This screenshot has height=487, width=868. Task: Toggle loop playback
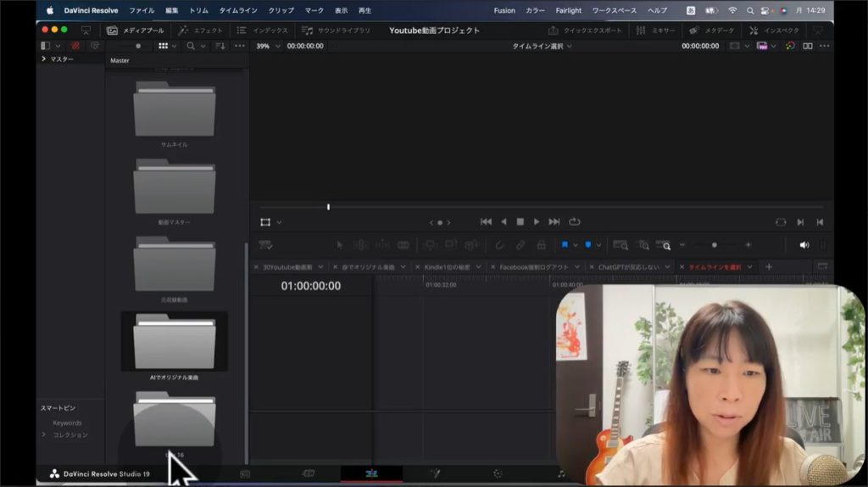tap(575, 221)
